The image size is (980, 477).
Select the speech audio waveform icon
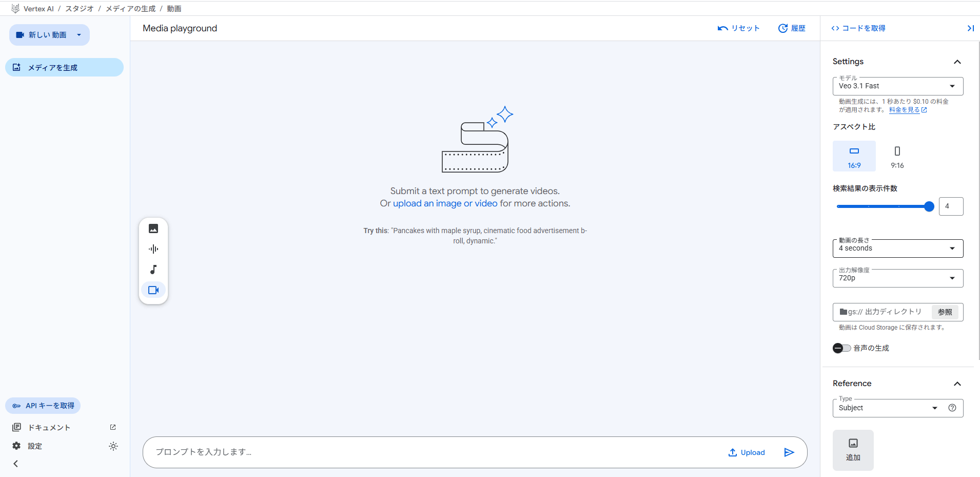point(153,249)
